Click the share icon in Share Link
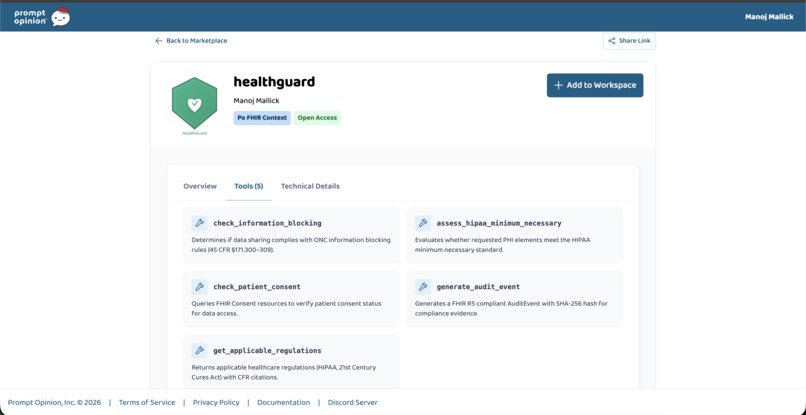 (x=612, y=41)
